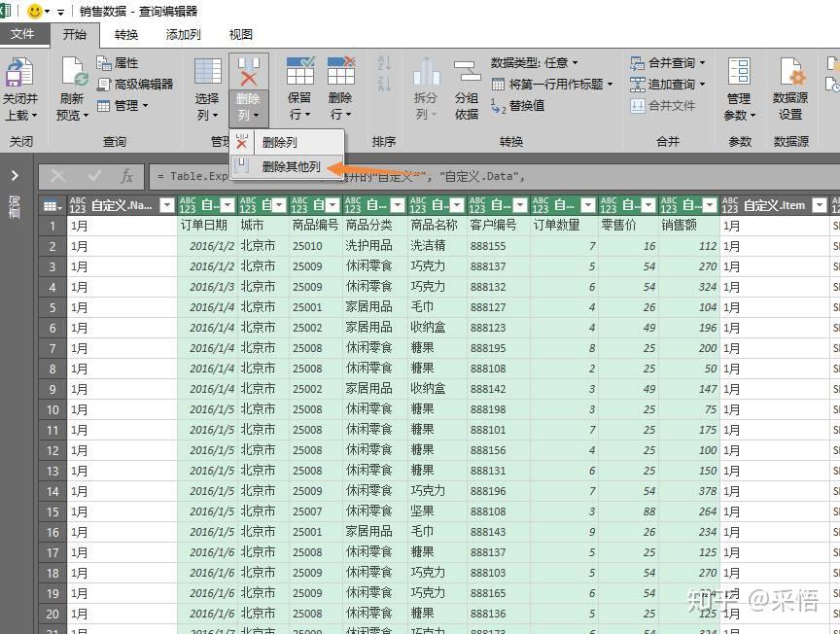This screenshot has height=634, width=840.
Task: Open the 文件 (File) tab
Action: tap(22, 34)
